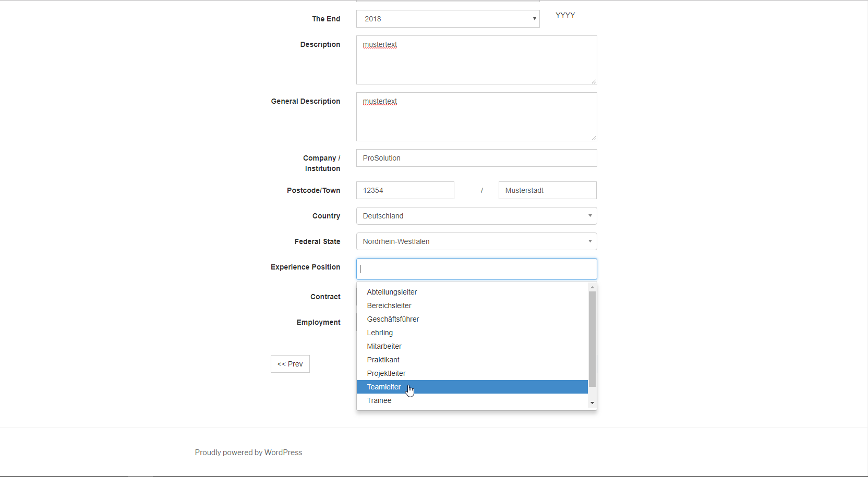The image size is (868, 477).
Task: Click the General Description resize handle
Action: [x=594, y=138]
